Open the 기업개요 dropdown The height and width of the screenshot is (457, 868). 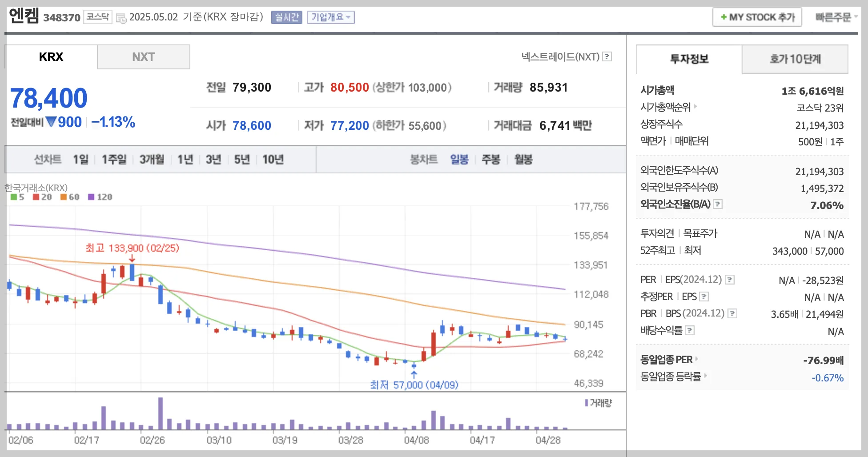tap(330, 17)
